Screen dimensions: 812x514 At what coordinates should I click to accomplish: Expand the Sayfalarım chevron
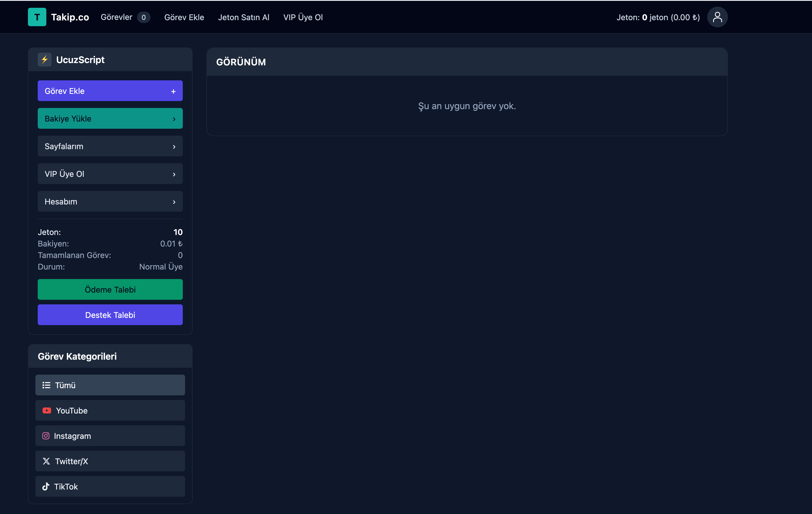pyautogui.click(x=174, y=147)
